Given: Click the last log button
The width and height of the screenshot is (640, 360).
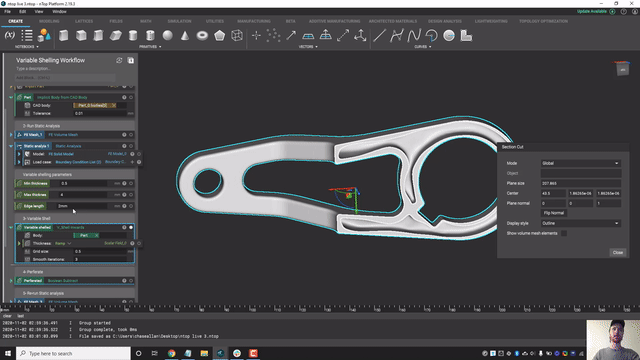Looking at the screenshot, I should coord(20,316).
